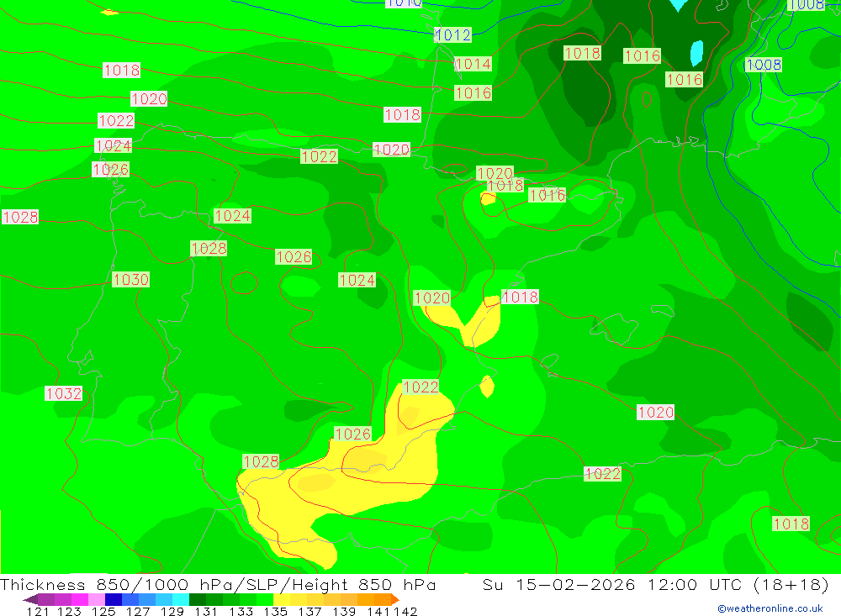Click the legend value 139

click(x=344, y=611)
